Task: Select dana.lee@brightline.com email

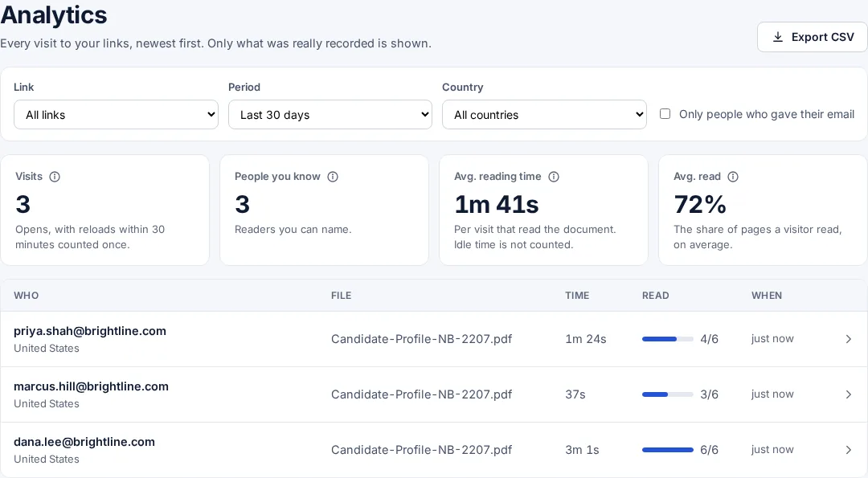Action: point(84,442)
